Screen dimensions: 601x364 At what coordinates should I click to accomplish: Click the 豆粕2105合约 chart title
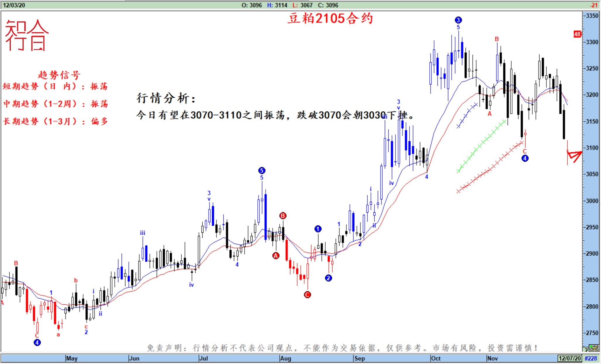pyautogui.click(x=330, y=18)
